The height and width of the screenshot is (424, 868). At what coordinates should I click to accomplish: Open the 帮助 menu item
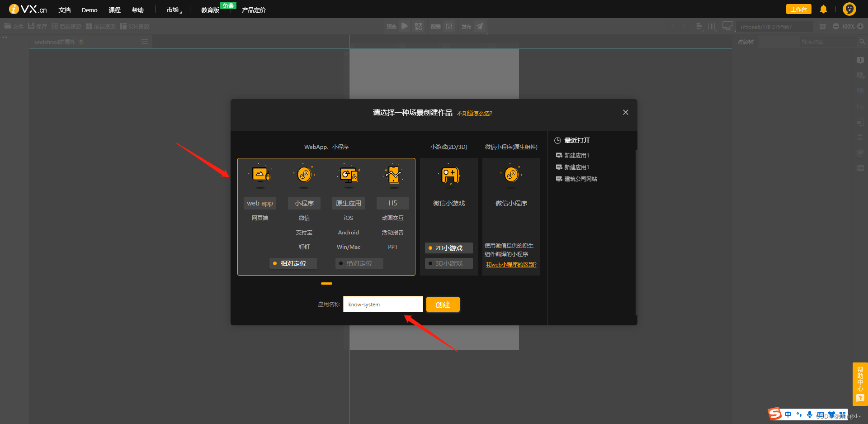(x=138, y=10)
